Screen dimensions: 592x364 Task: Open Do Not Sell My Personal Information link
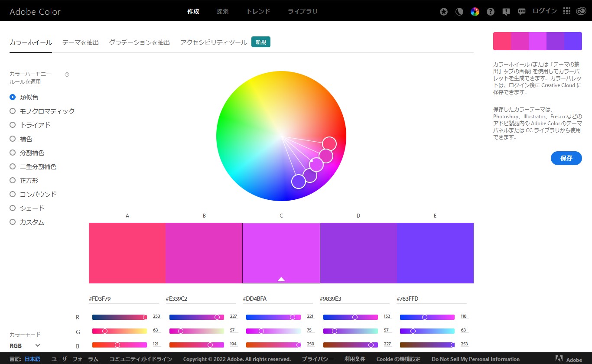475,359
